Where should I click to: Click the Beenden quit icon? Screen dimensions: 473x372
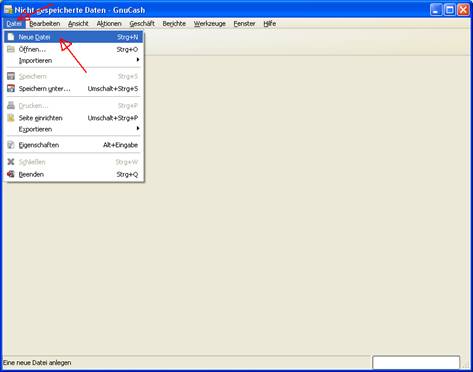click(11, 174)
